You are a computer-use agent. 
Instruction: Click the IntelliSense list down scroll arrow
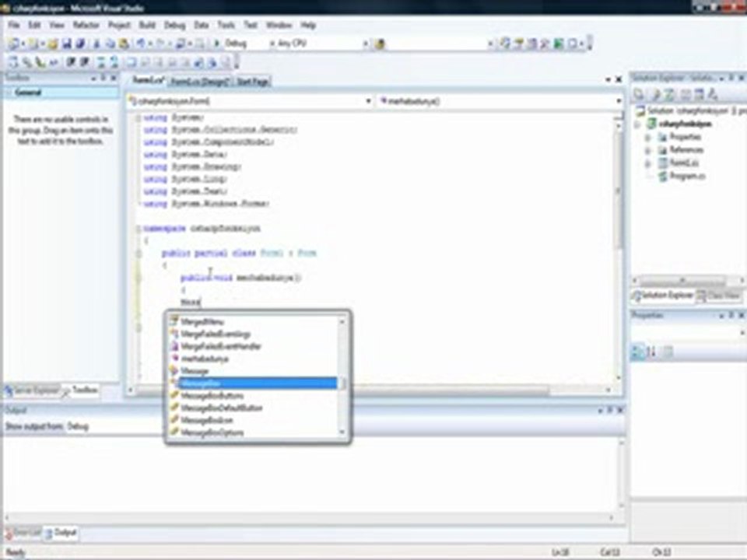pos(342,432)
